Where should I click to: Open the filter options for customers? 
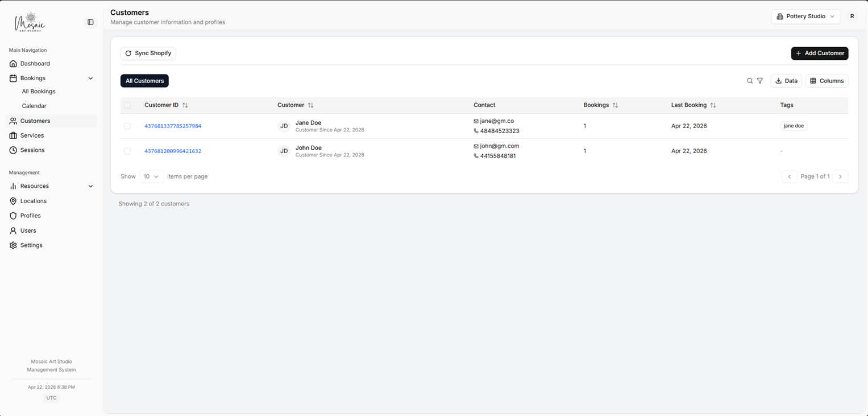point(760,81)
